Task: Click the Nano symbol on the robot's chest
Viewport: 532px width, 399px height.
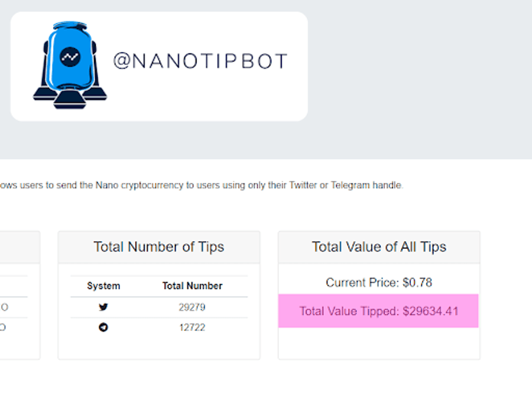Action: pos(70,57)
